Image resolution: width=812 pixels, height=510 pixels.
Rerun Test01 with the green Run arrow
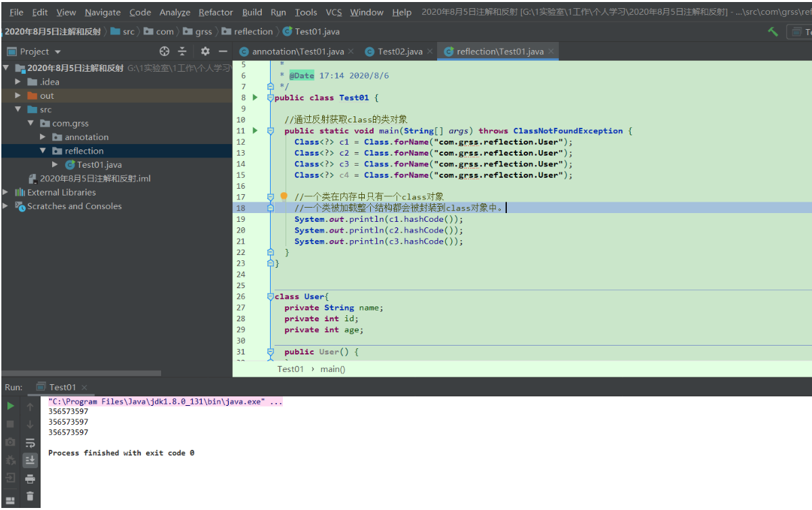click(x=10, y=406)
